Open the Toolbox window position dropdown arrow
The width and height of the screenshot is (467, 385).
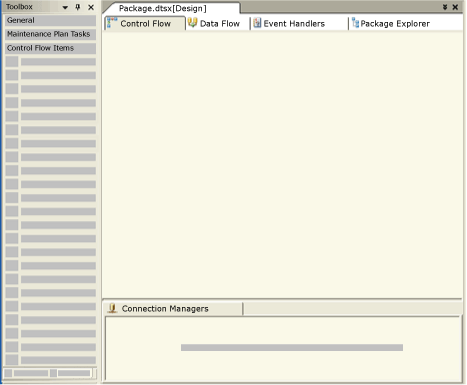[65, 7]
